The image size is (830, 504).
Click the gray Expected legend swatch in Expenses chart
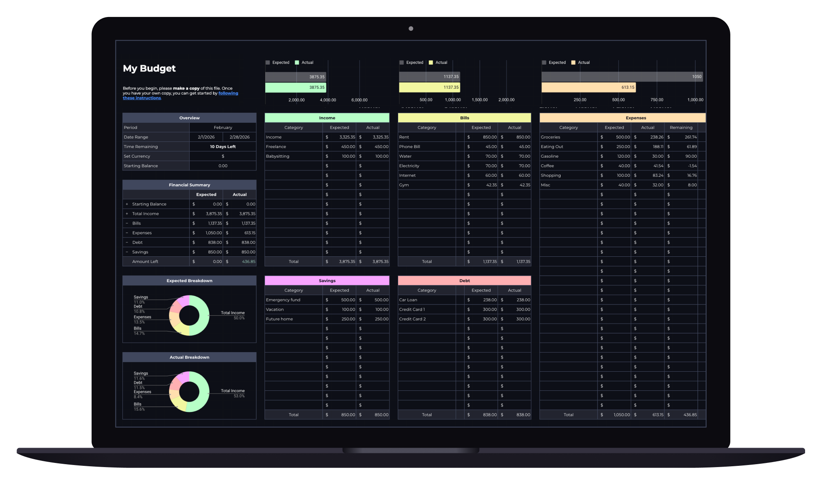click(544, 63)
